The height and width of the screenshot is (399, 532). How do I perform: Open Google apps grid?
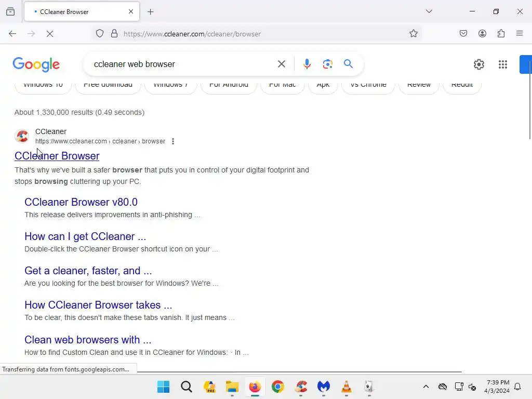tap(503, 64)
